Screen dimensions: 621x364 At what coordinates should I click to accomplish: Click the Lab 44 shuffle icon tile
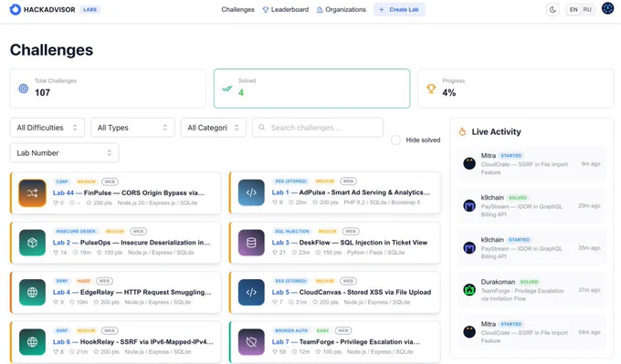coord(33,192)
